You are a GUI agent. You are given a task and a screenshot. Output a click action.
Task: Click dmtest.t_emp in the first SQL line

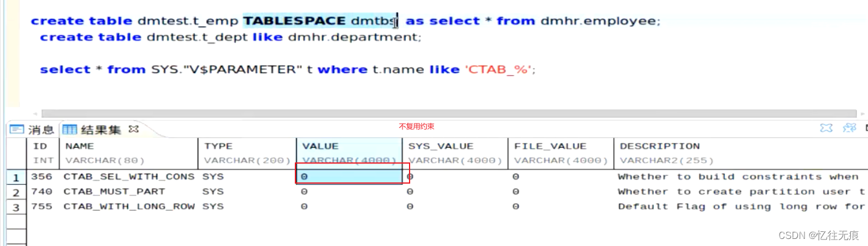pyautogui.click(x=188, y=21)
